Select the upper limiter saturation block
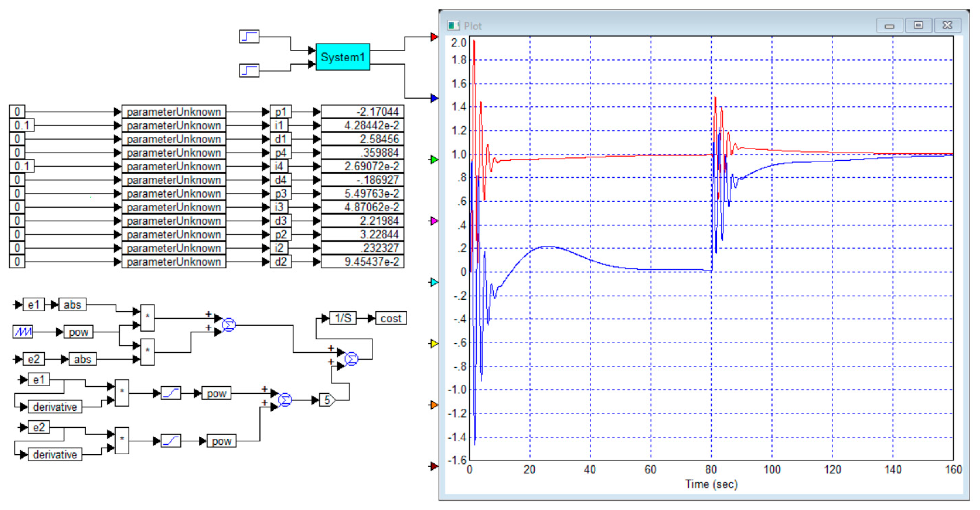This screenshot has width=980, height=510. pos(171,393)
